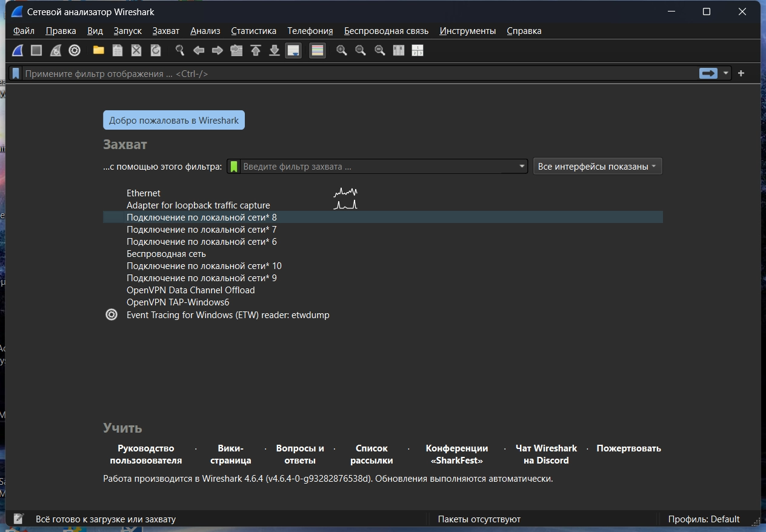The image size is (766, 532).
Task: Click the resize columns icon
Action: (399, 51)
